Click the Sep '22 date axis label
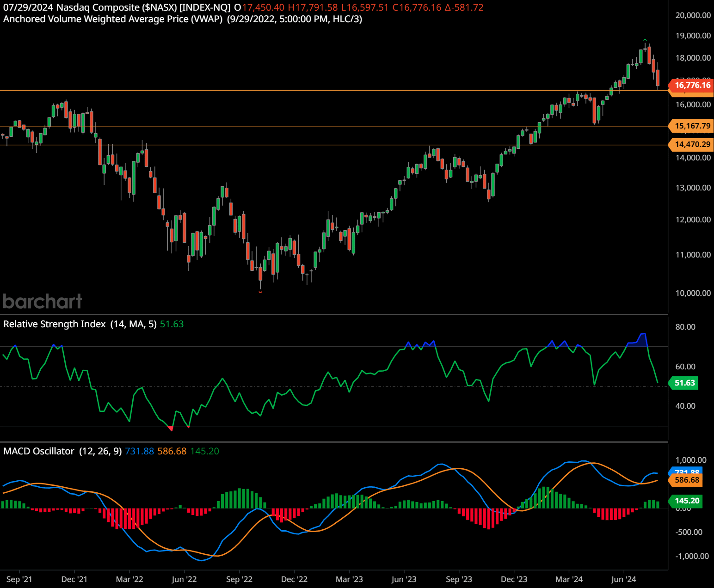The height and width of the screenshot is (588, 714). coord(239,579)
